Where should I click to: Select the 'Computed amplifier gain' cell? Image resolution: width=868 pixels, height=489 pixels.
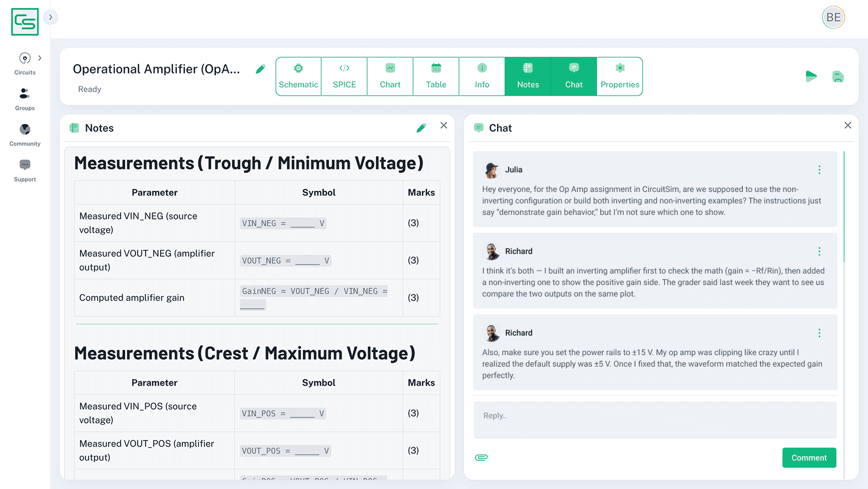click(x=154, y=298)
